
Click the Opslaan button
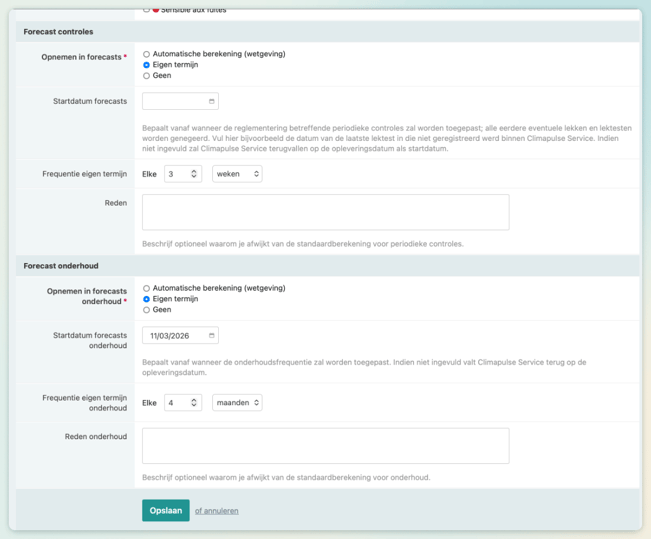(165, 510)
